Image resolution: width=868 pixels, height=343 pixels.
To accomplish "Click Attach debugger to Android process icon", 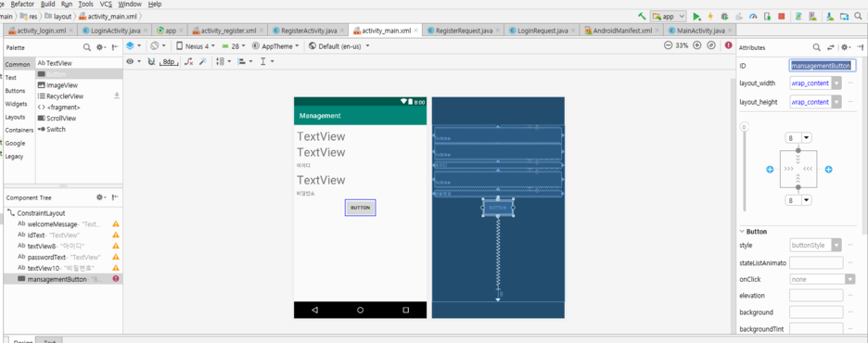I will 767,17.
